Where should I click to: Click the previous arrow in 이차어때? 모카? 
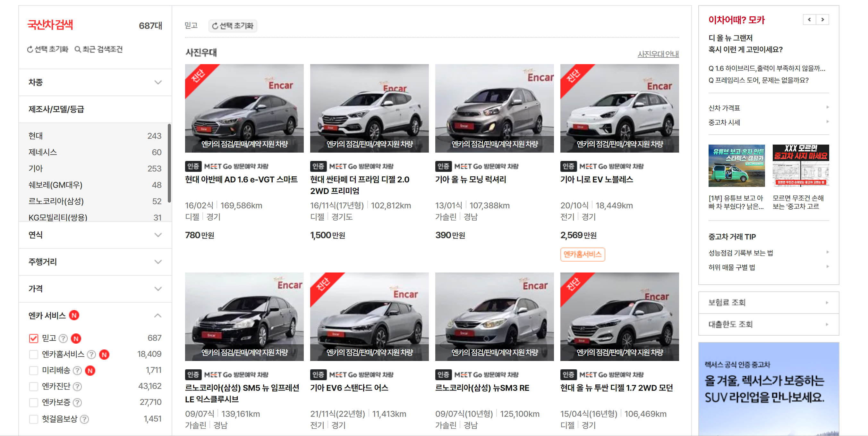pos(809,20)
